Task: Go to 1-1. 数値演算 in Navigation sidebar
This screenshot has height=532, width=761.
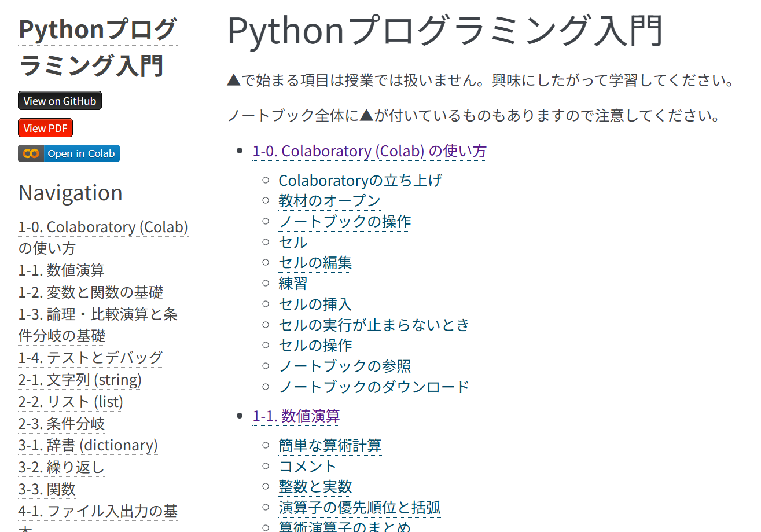Action: (61, 270)
